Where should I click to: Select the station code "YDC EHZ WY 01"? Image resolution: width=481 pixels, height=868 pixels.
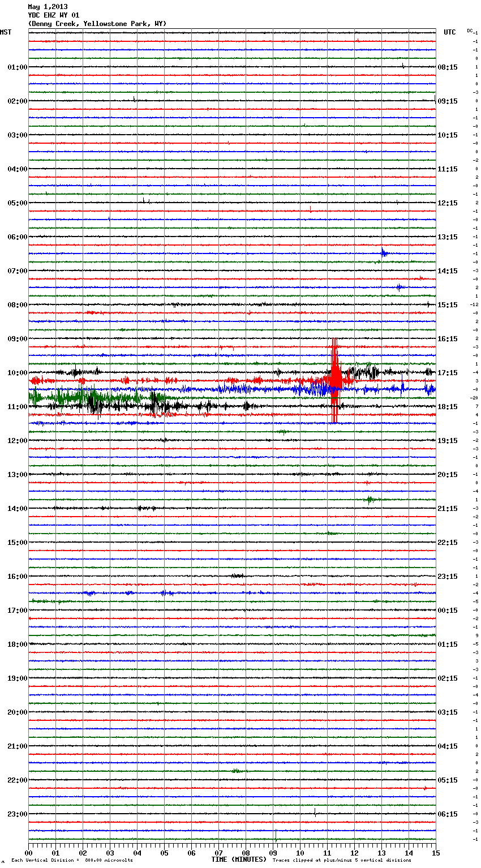click(54, 15)
